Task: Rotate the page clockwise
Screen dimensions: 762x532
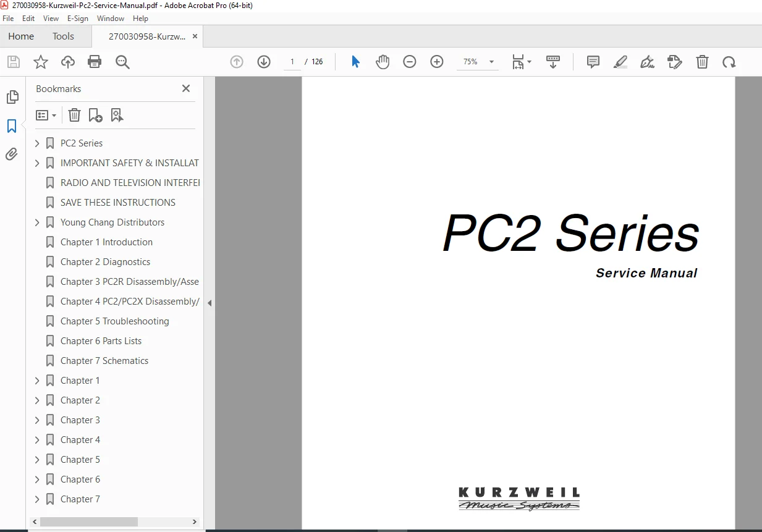Action: pos(729,62)
